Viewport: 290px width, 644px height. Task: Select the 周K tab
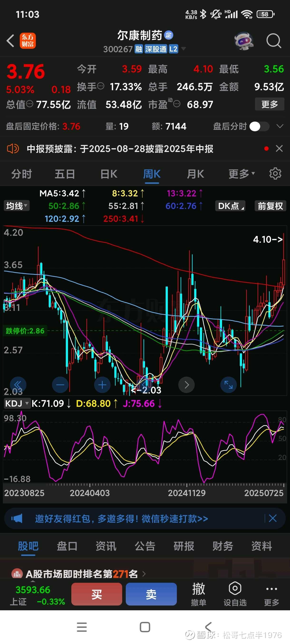point(152,174)
